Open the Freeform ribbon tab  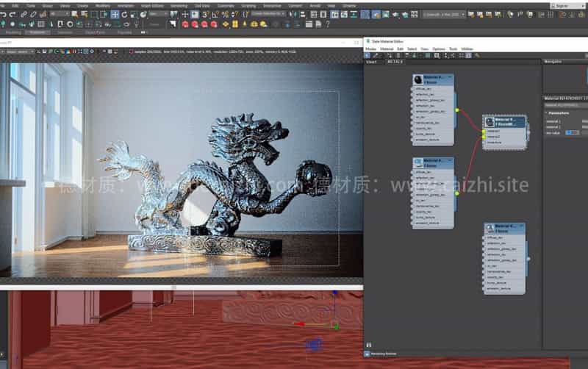tap(36, 32)
